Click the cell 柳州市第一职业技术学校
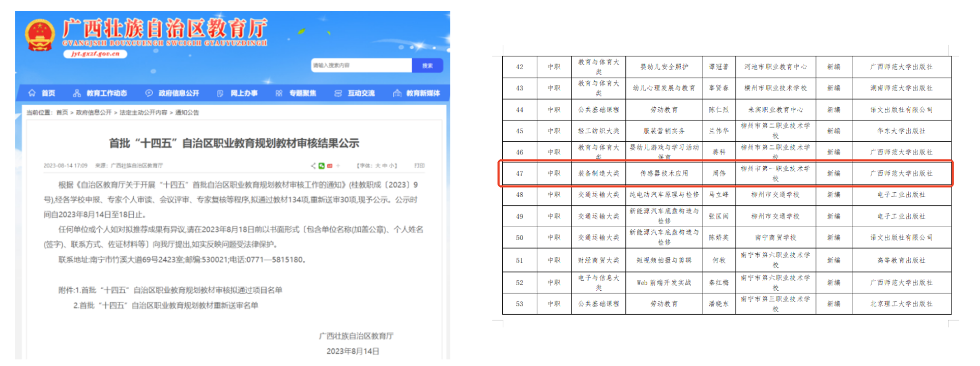Image resolution: width=980 pixels, height=366 pixels. tap(775, 173)
